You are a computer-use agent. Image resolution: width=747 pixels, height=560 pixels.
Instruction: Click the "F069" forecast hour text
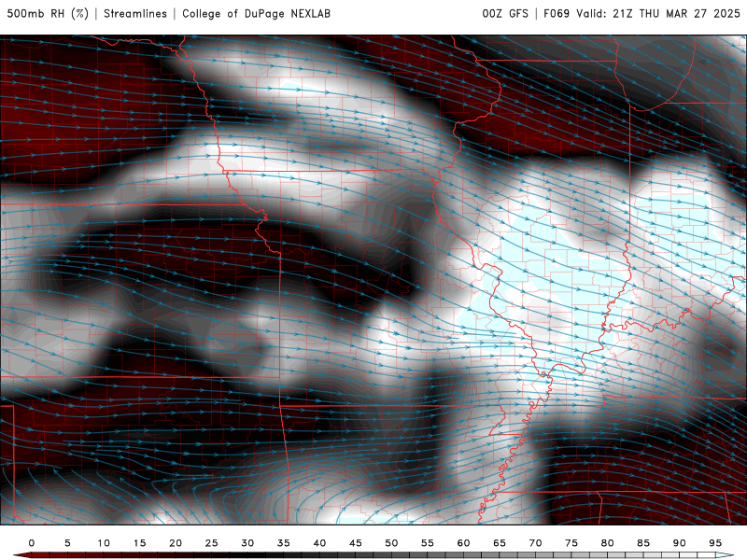557,13
